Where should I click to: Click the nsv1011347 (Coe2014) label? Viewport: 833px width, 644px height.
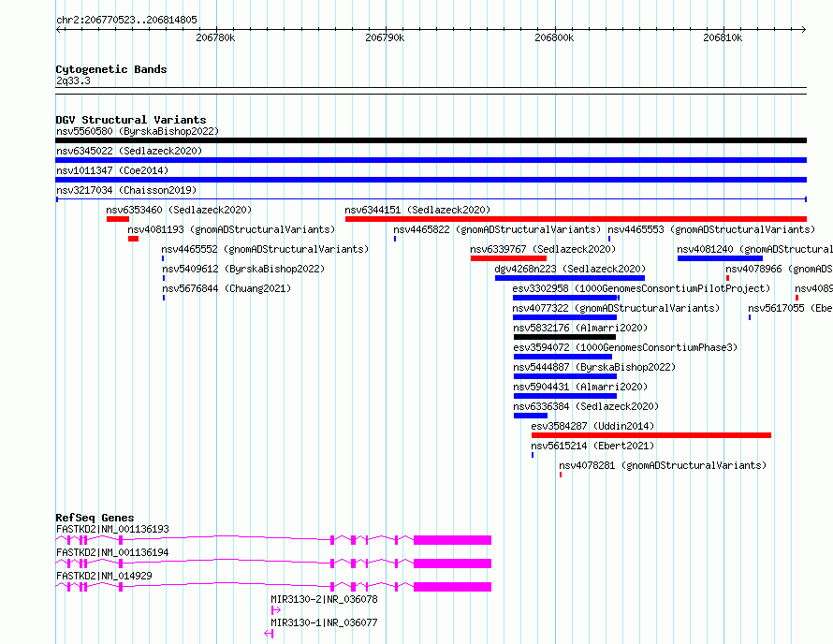[112, 170]
